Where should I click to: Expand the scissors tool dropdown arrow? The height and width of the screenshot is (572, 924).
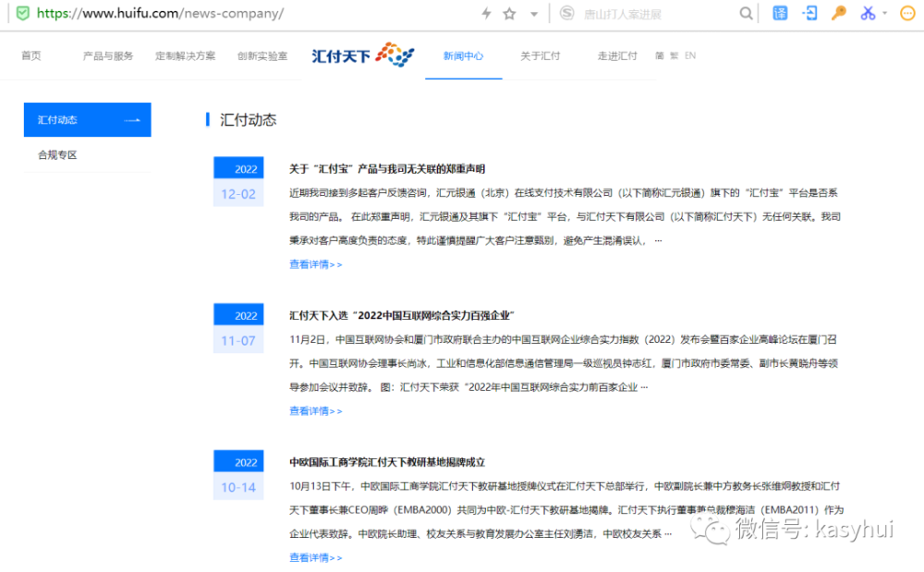(x=884, y=13)
